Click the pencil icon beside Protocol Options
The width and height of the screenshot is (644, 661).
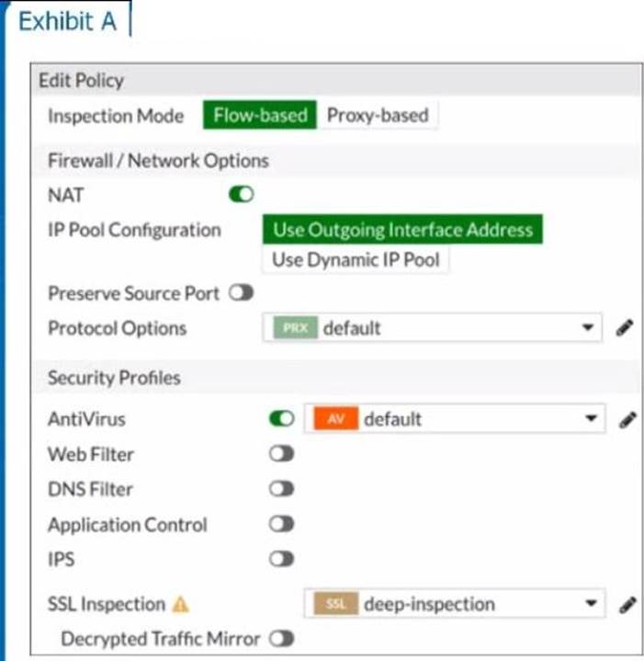click(x=626, y=328)
